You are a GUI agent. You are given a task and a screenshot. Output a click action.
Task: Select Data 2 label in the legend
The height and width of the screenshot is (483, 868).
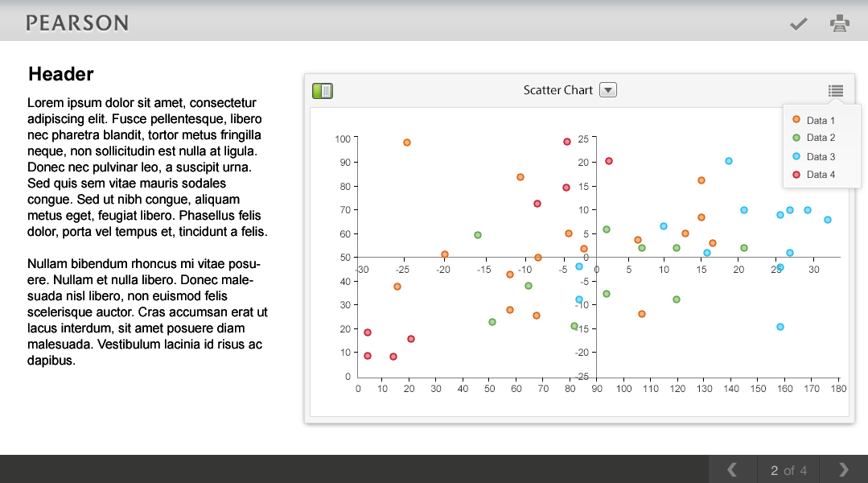pyautogui.click(x=821, y=138)
